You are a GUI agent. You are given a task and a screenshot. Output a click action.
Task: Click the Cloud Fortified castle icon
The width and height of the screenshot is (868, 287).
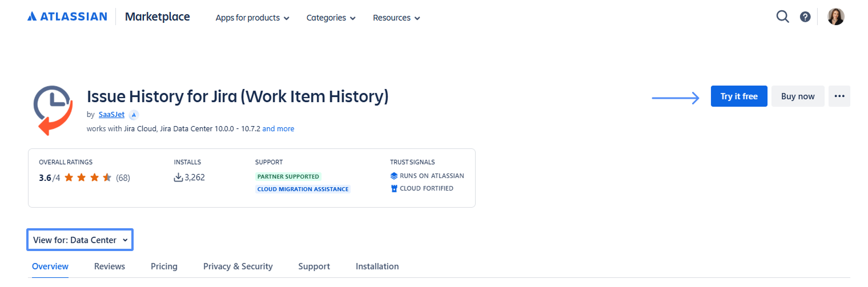pyautogui.click(x=393, y=188)
